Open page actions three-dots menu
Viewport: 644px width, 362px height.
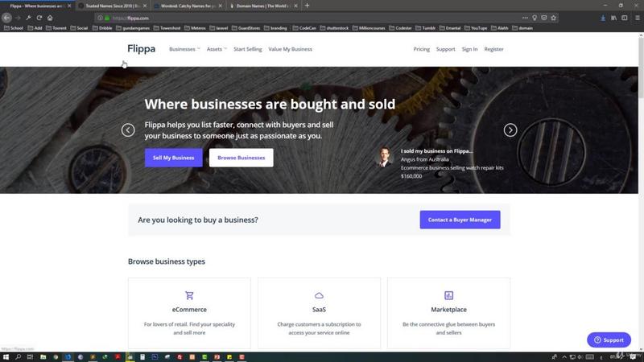525,18
